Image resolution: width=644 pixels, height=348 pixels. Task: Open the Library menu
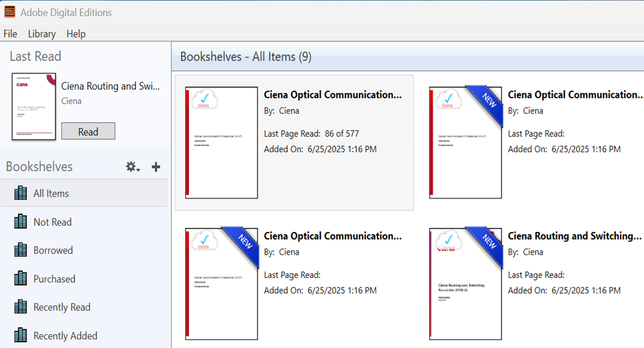coord(41,34)
